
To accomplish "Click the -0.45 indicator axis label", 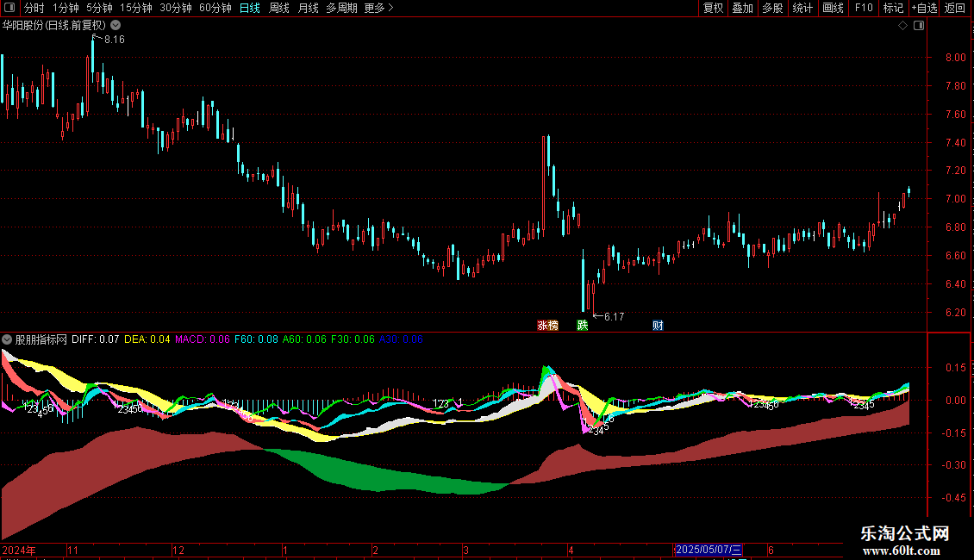I will coord(952,498).
